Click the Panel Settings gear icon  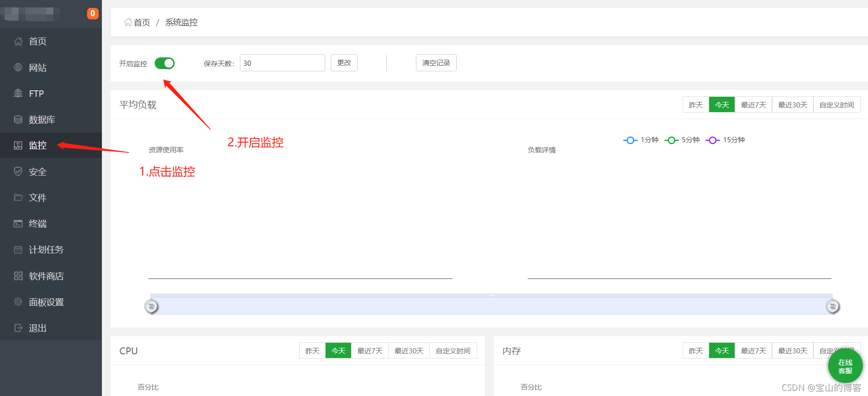pos(18,302)
